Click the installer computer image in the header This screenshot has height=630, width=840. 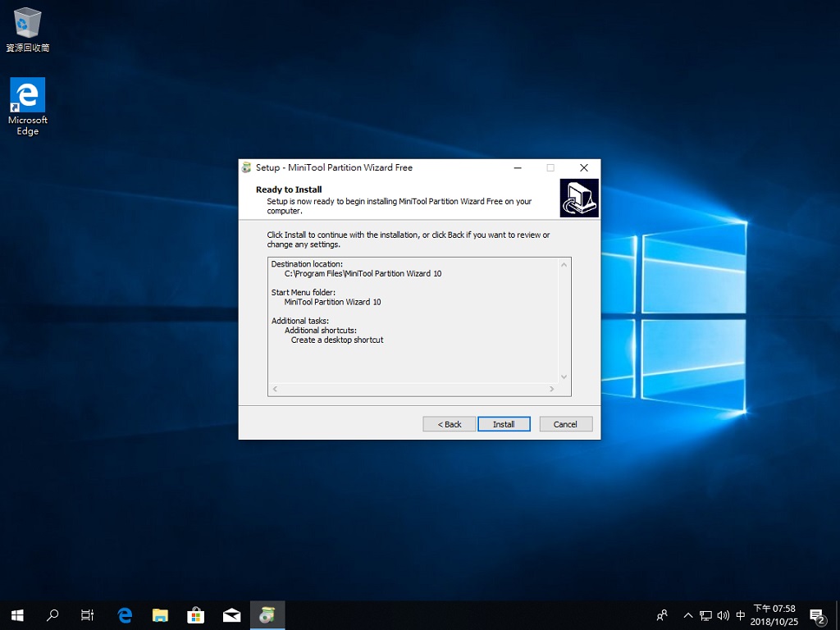coord(579,198)
